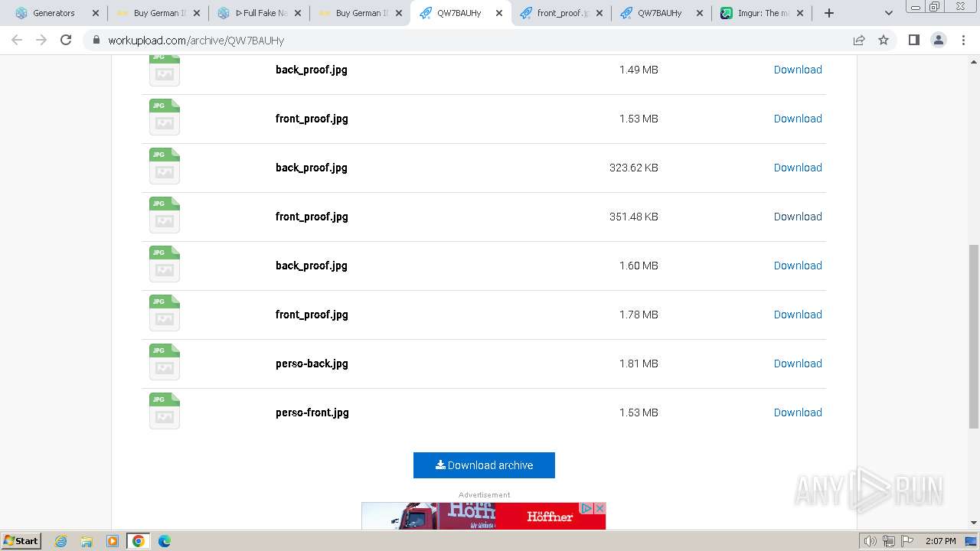Viewport: 980px width, 551px height.
Task: Click the share page icon in address bar
Action: pyautogui.click(x=859, y=40)
